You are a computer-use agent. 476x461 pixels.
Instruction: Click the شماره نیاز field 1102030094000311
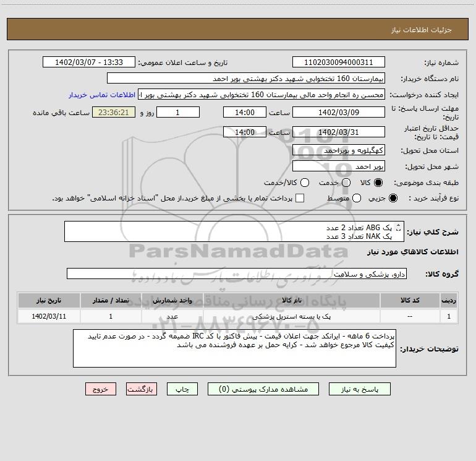(x=339, y=62)
